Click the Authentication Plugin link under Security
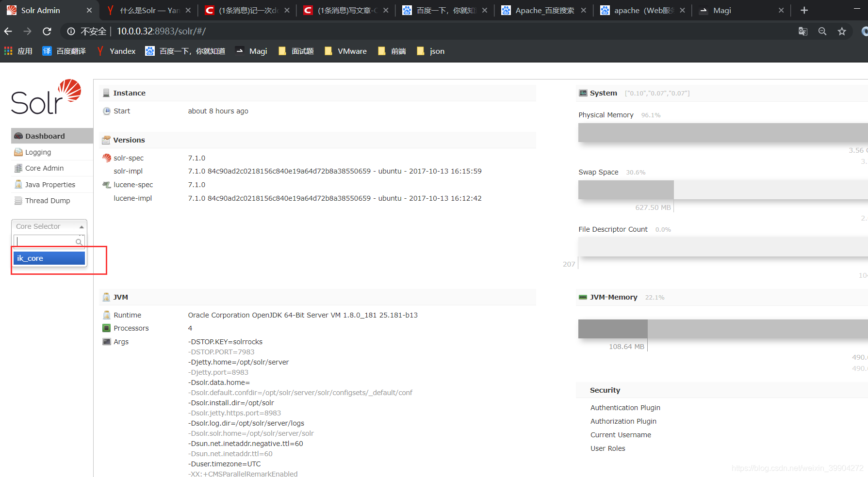 625,407
